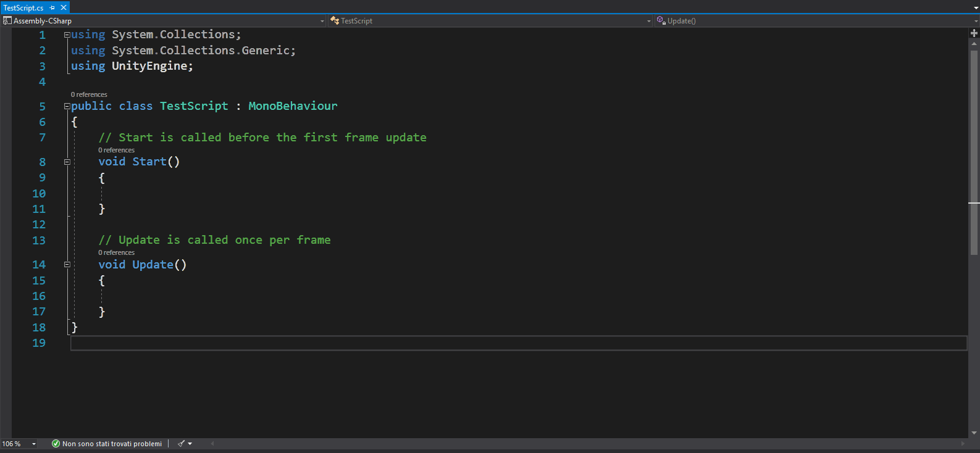This screenshot has width=980, height=453.
Task: Open the TestScript type navigation dropdown
Action: (648, 21)
